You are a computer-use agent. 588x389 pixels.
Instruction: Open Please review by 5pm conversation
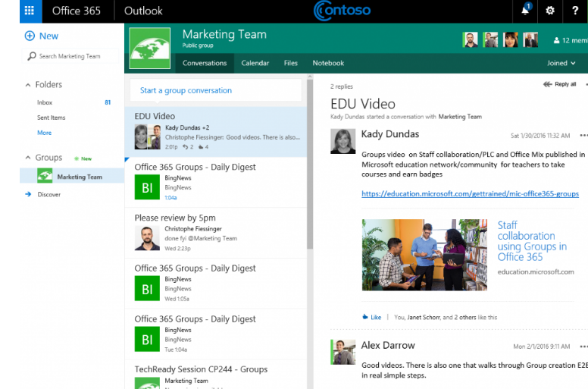[x=216, y=233]
